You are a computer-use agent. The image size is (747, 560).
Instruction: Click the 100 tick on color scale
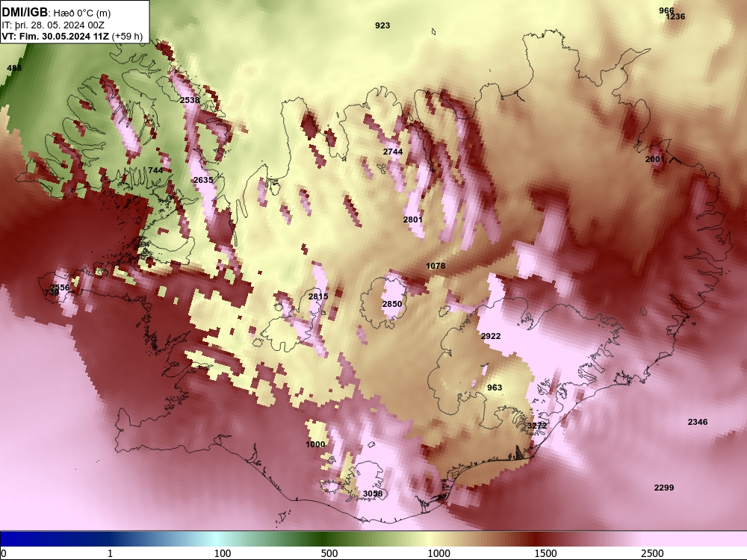click(223, 553)
